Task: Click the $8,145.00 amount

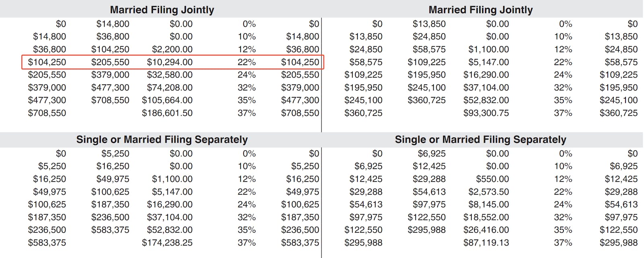Action: coord(488,205)
